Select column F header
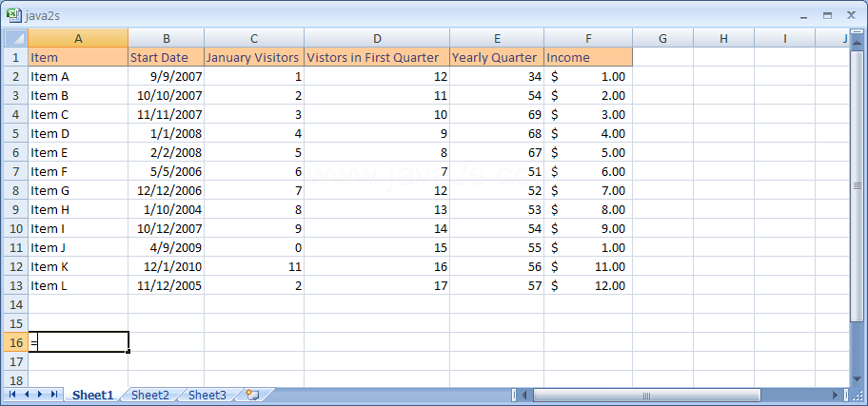 [x=588, y=39]
